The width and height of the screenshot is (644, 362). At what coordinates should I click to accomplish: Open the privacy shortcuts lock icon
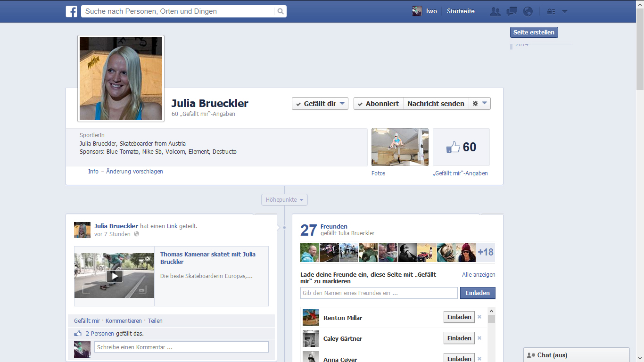tap(551, 11)
